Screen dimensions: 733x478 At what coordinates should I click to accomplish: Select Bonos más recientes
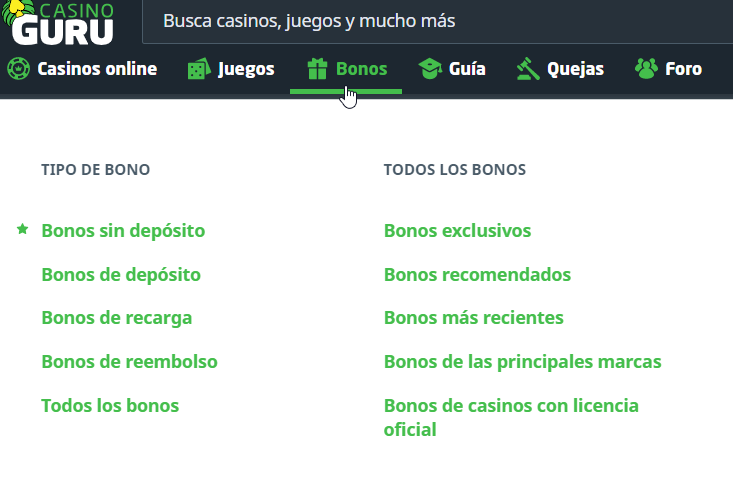click(474, 319)
